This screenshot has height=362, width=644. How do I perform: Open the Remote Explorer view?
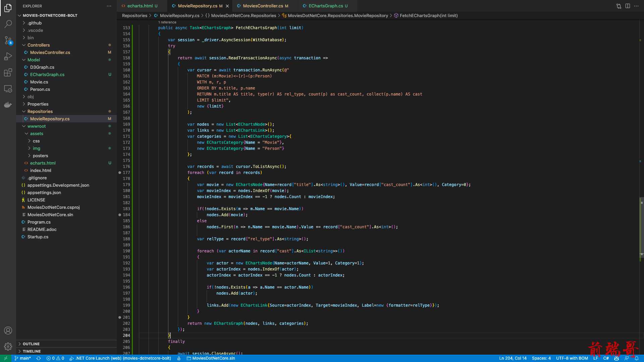[8, 89]
